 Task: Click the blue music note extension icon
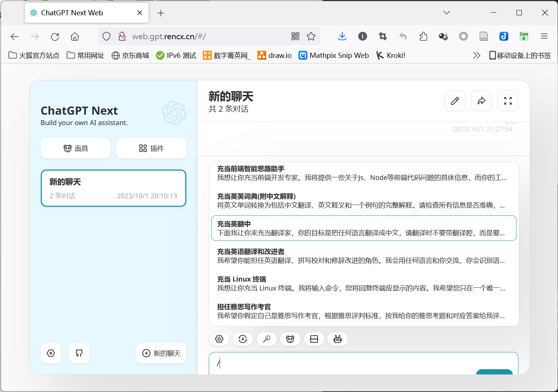pos(504,36)
